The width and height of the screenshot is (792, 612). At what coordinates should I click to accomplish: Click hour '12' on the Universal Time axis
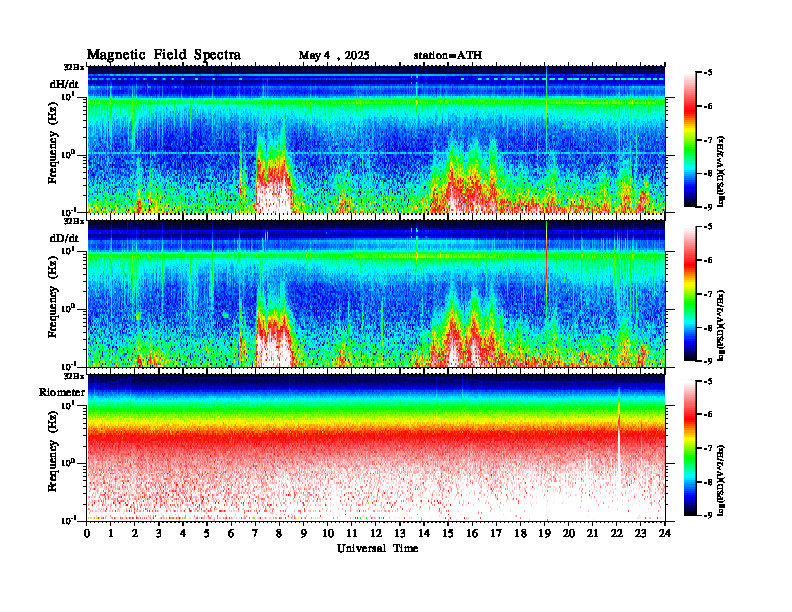click(376, 534)
